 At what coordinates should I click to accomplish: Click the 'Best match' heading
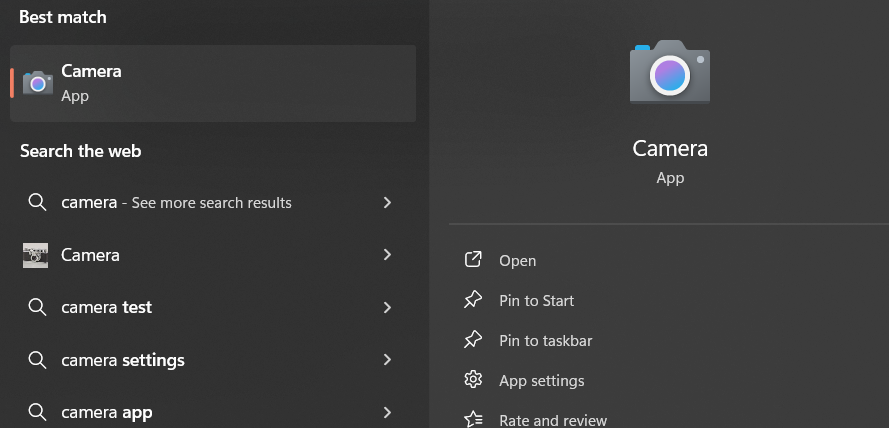coord(63,17)
